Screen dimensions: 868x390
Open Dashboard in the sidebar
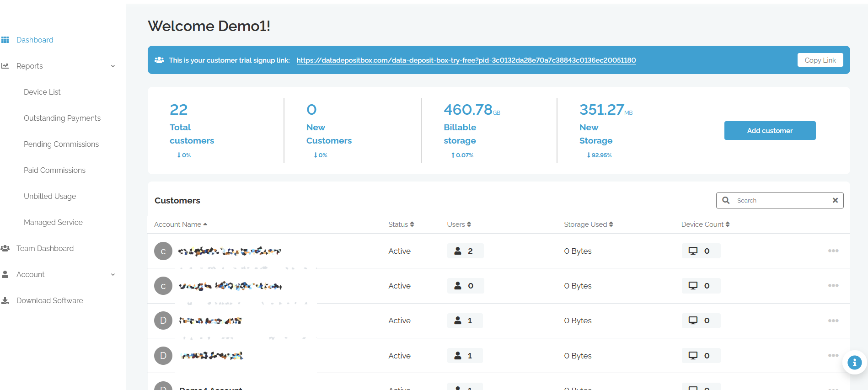point(35,40)
